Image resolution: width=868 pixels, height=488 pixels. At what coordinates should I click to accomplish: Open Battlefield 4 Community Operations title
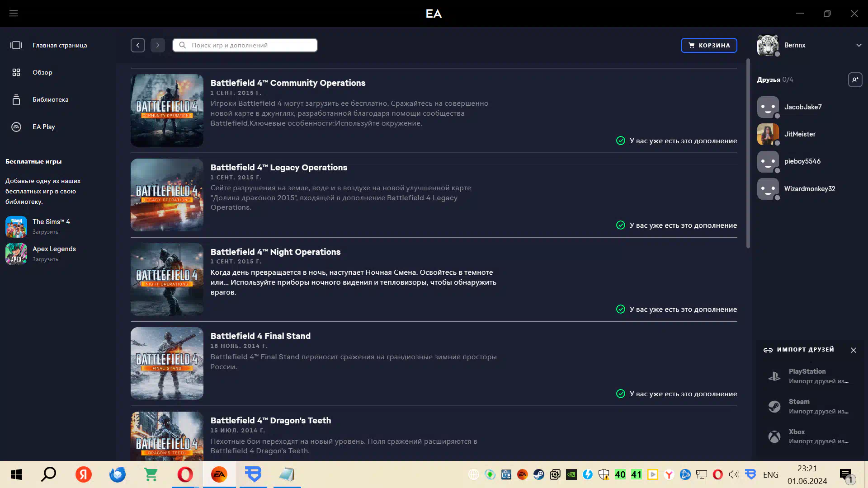pyautogui.click(x=288, y=83)
